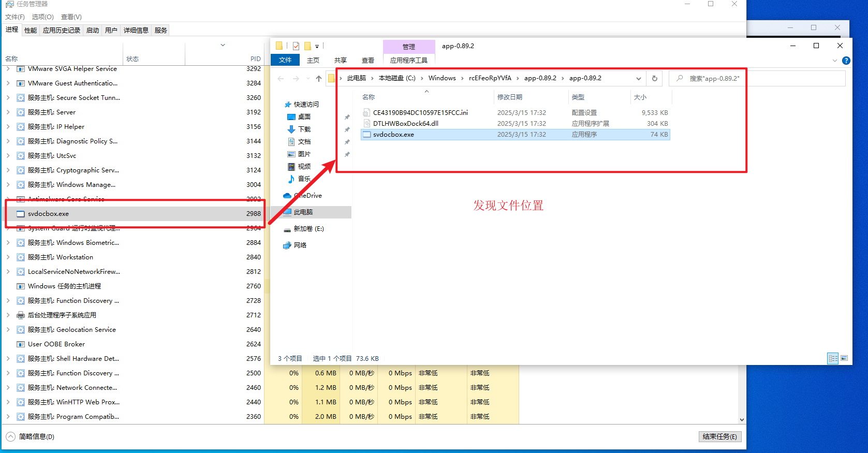Switch to Details tab

point(136,30)
